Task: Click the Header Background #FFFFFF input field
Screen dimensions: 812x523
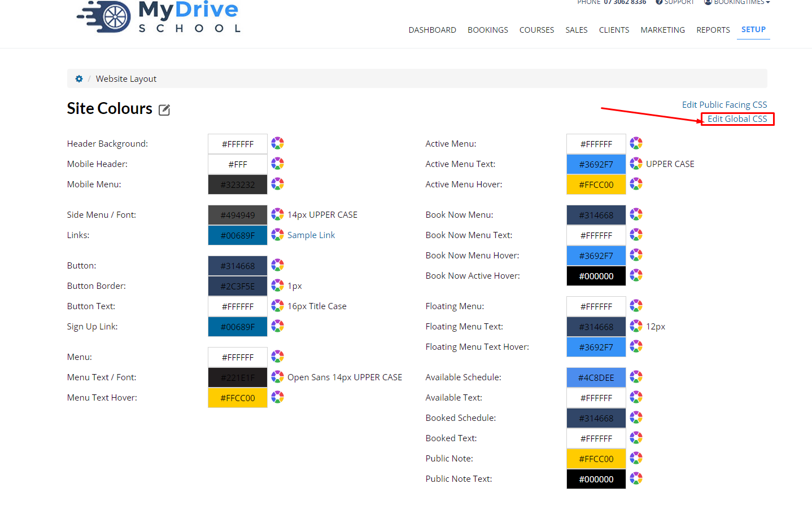Action: click(x=238, y=144)
